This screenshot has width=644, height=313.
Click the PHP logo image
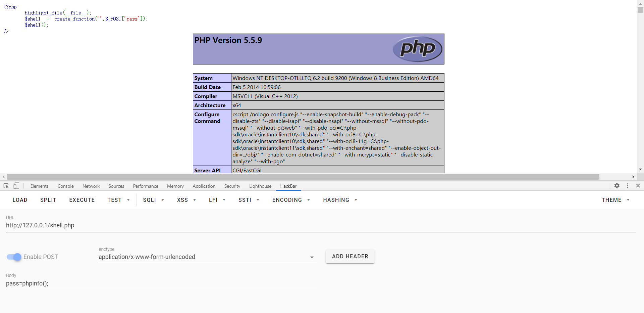(417, 49)
